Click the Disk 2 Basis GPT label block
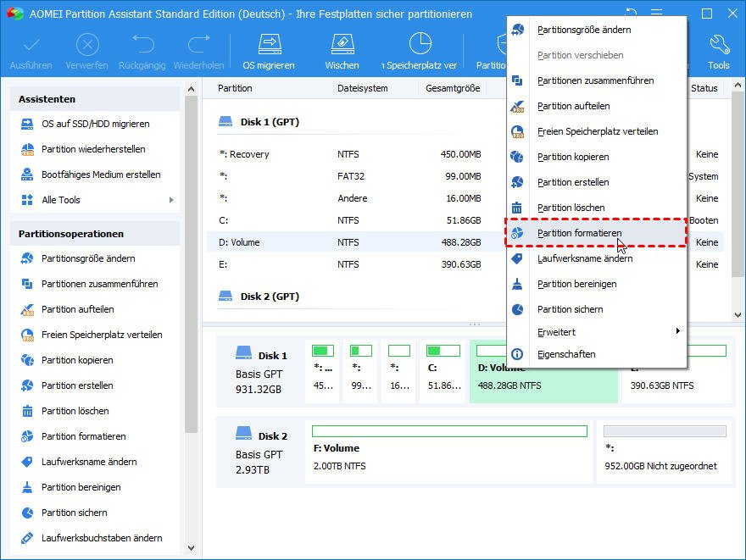This screenshot has height=560, width=746. (261, 452)
